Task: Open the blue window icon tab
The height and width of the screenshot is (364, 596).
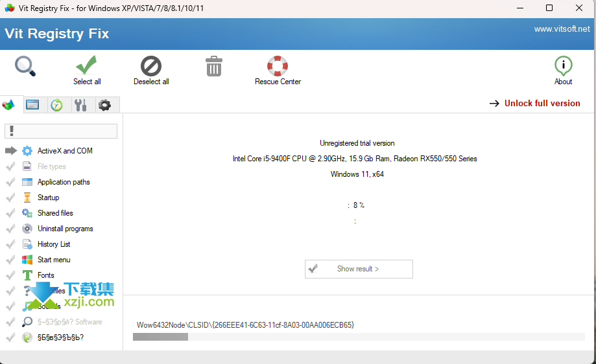Action: tap(32, 105)
